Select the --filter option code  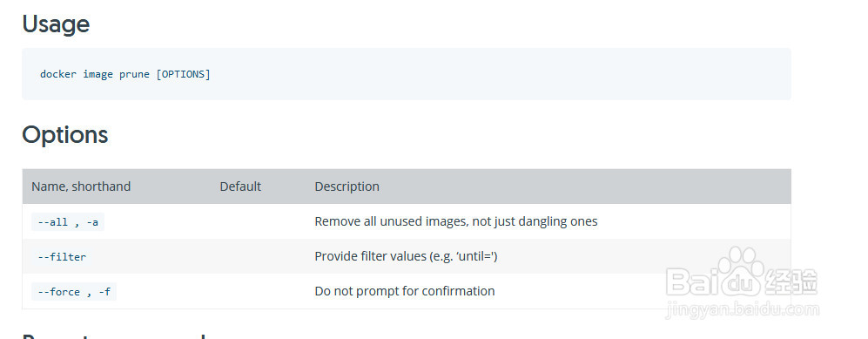click(x=62, y=257)
